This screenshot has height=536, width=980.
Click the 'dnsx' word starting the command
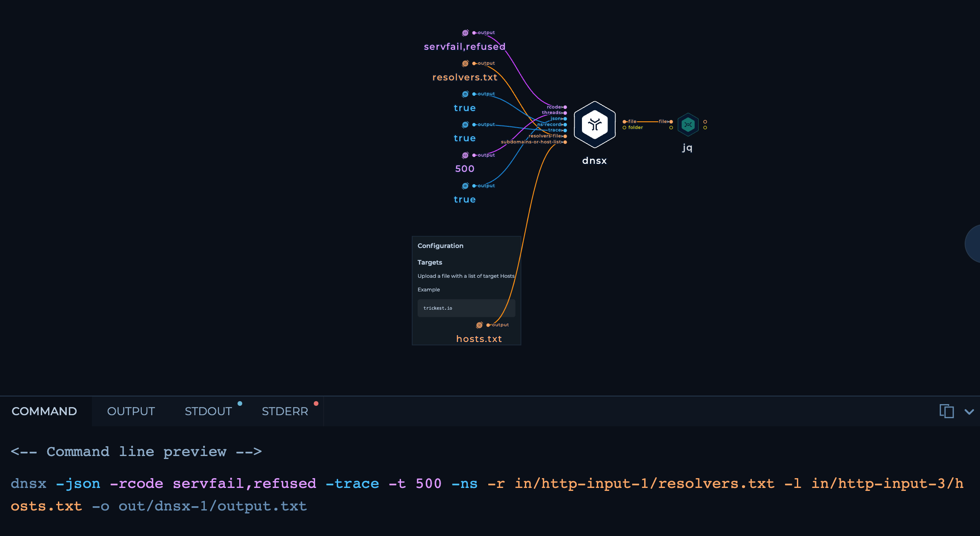[29, 484]
